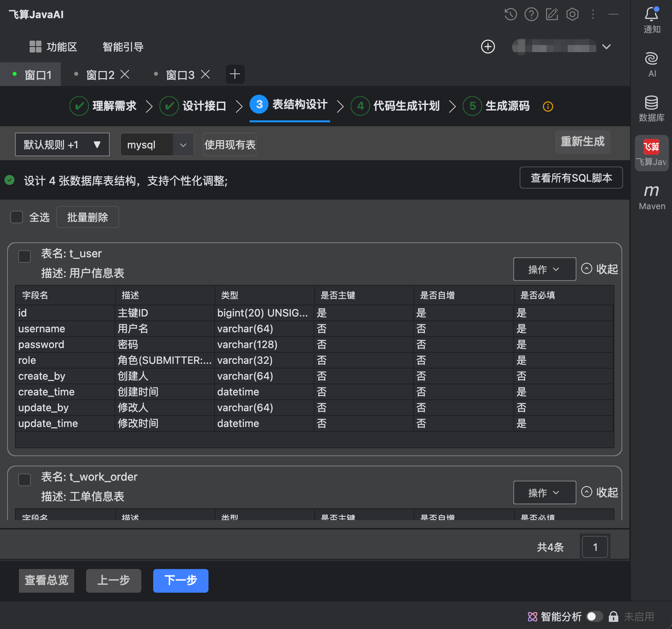This screenshot has height=629, width=672.
Task: Open the help question mark icon
Action: point(531,14)
